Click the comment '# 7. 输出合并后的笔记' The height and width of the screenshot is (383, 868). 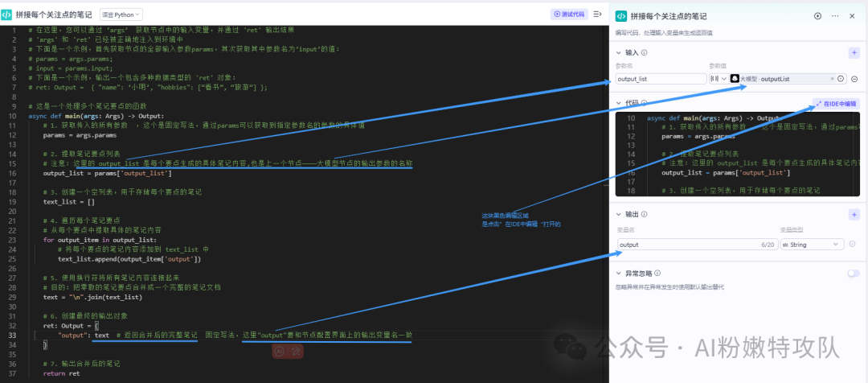click(81, 364)
